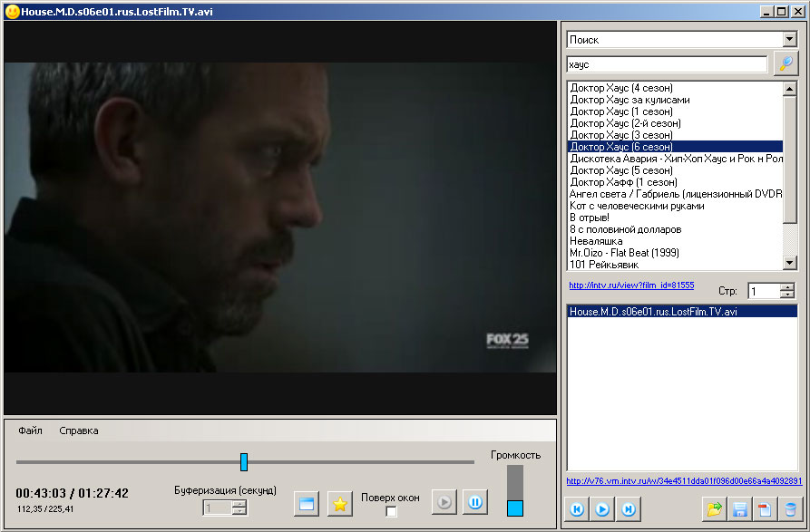Select "Неваляшка" result
The height and width of the screenshot is (532, 810).
click(x=675, y=241)
